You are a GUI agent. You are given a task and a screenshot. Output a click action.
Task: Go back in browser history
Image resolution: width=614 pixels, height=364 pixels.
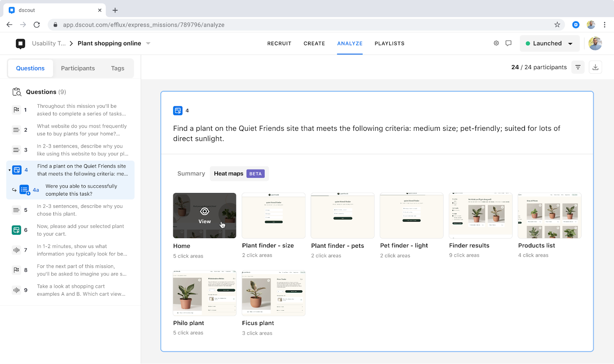click(10, 25)
